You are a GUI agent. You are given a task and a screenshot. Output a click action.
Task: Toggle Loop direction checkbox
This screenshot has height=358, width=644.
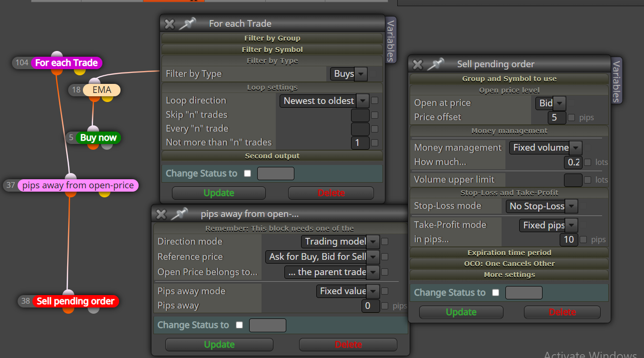[x=375, y=101]
